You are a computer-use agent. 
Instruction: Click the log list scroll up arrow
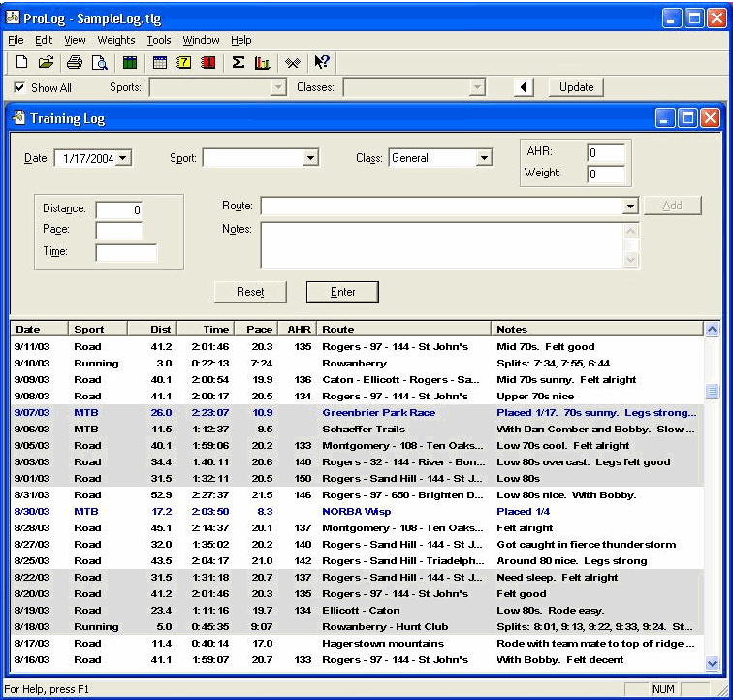[x=712, y=330]
